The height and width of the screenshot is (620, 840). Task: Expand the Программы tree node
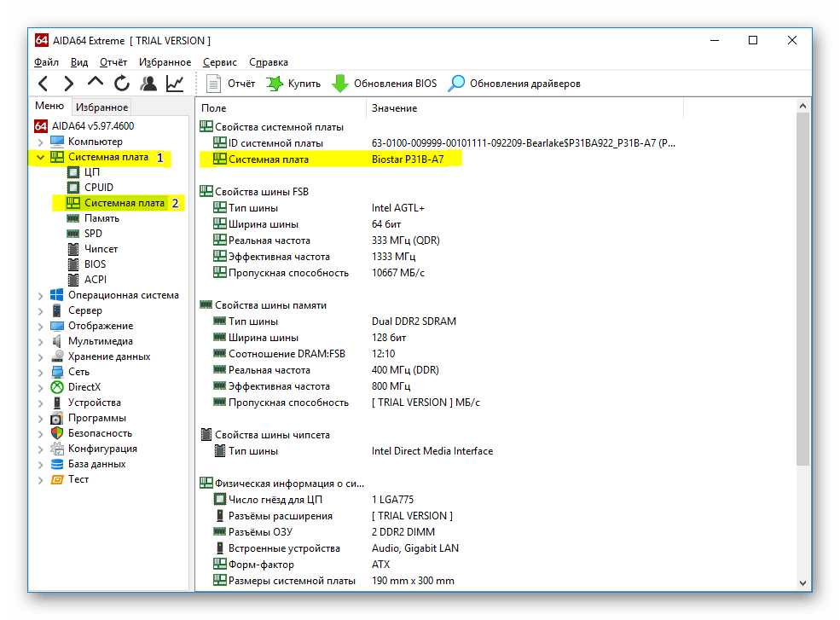point(41,419)
